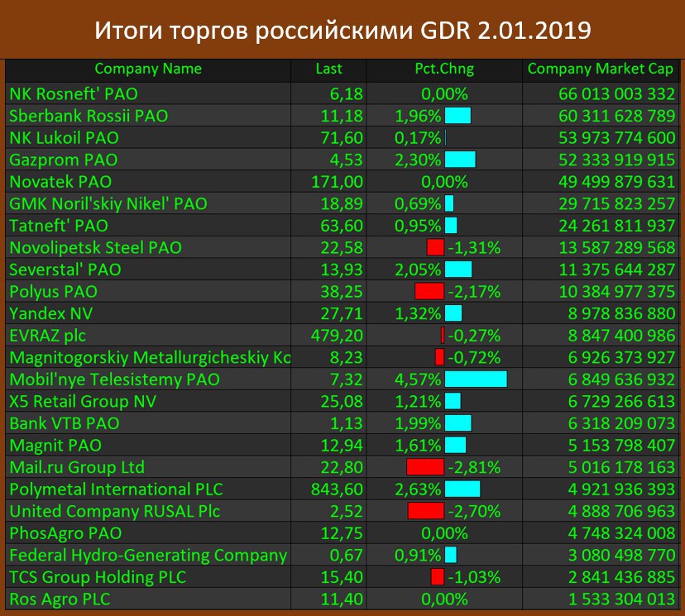Image resolution: width=685 pixels, height=616 pixels.
Task: Select the EVRAZ plc company name
Action: click(48, 336)
